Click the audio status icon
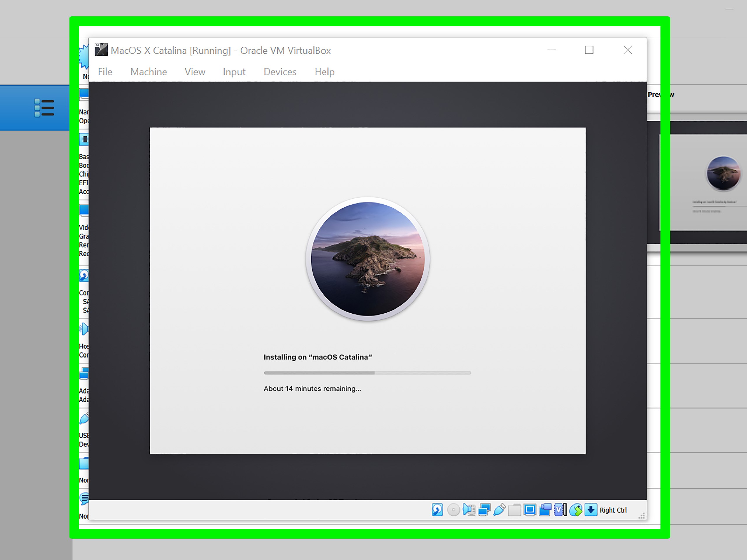This screenshot has height=560, width=747. tap(469, 510)
